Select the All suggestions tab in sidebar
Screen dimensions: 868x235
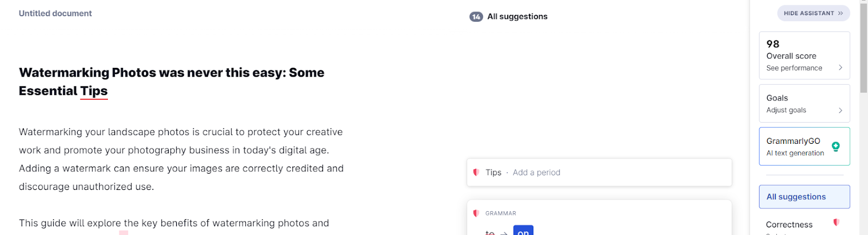tap(804, 197)
